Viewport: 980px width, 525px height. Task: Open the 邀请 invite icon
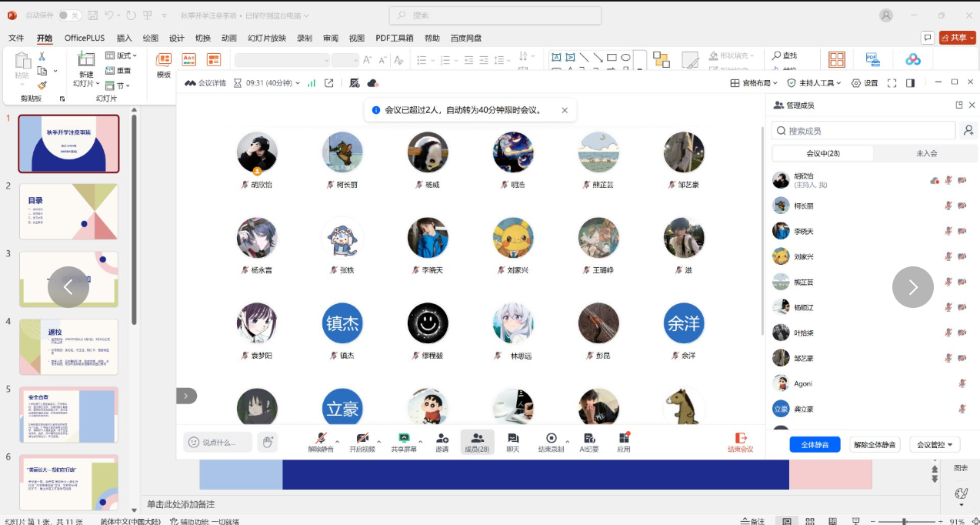tap(442, 439)
